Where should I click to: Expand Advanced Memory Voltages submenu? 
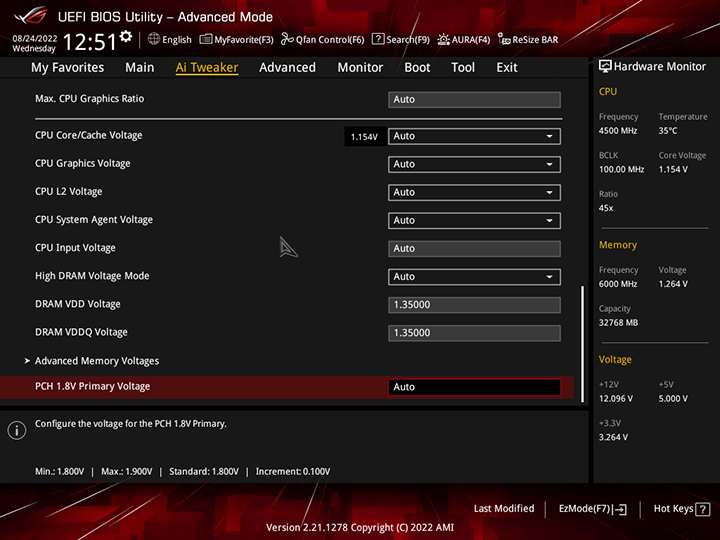click(97, 361)
